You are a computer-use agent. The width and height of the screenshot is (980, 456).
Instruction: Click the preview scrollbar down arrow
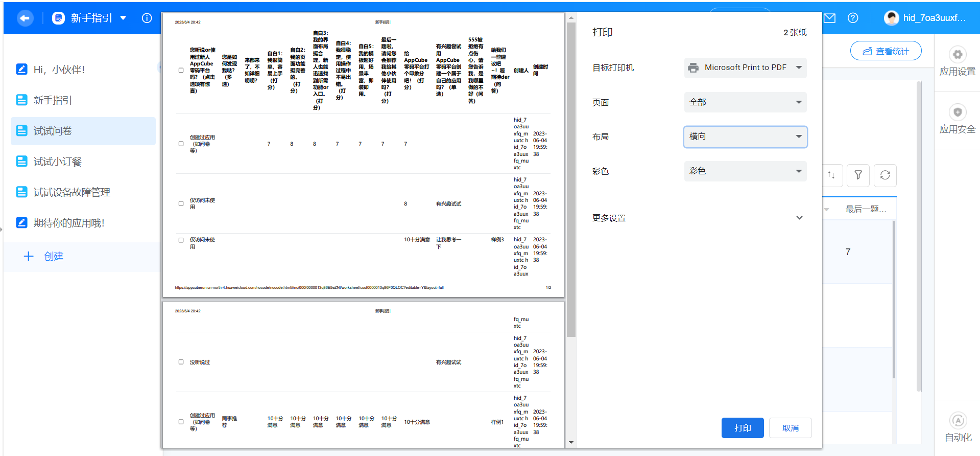point(571,442)
